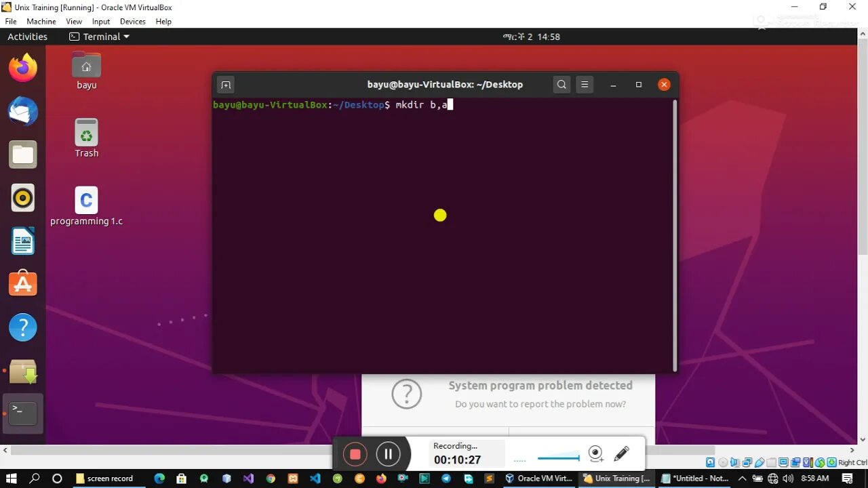
Task: Open the VirtualBox Devices menu
Action: 133,22
